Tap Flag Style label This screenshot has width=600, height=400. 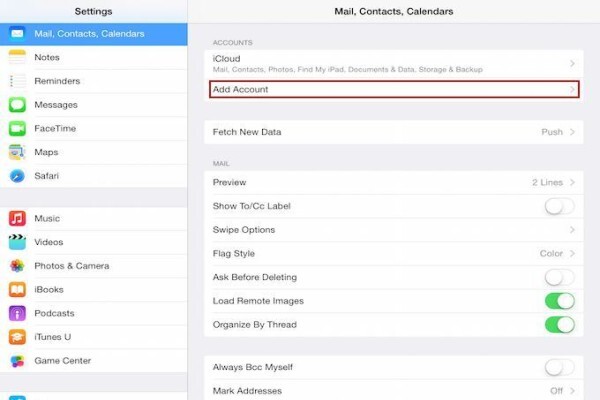coord(234,254)
